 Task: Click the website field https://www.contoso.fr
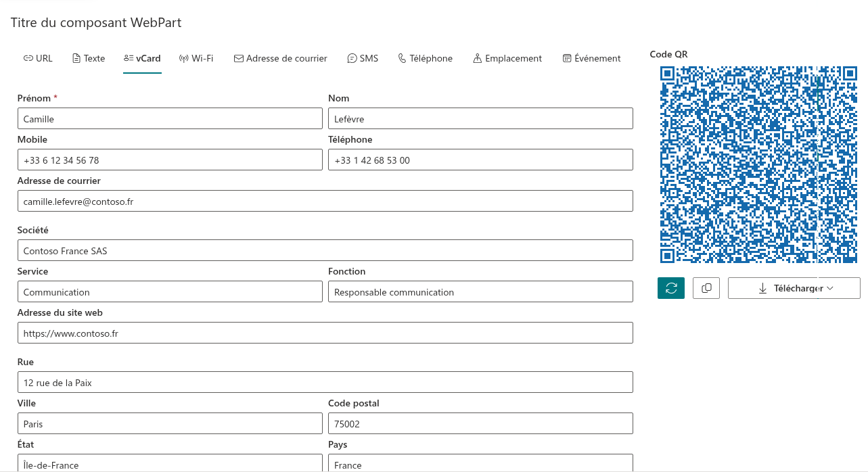(x=325, y=333)
